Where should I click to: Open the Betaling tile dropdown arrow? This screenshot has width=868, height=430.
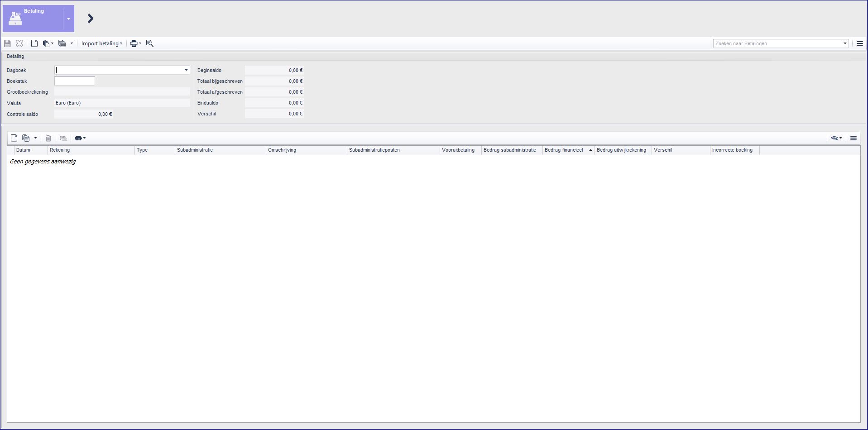click(x=68, y=19)
